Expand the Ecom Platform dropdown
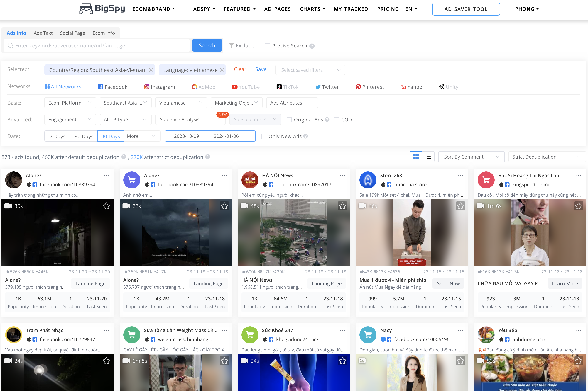This screenshot has width=588, height=391. 70,103
